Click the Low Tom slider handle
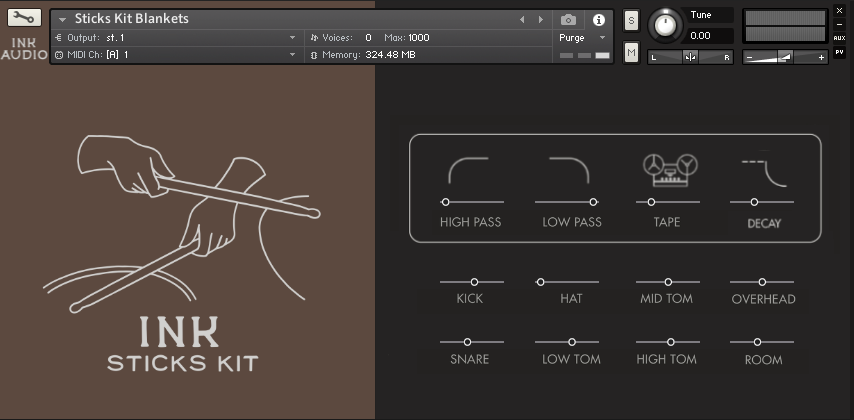 pyautogui.click(x=572, y=342)
